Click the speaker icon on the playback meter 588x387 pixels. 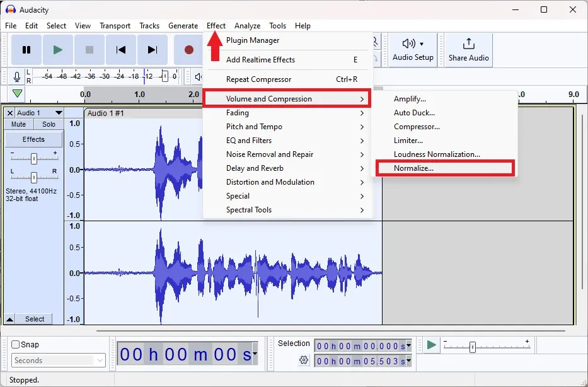tap(197, 77)
